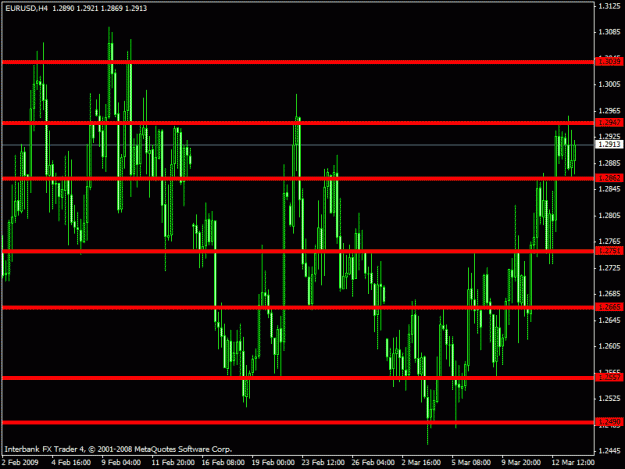Screen dimensions: 625x469
Task: Select the red horizontal line at 1.2862
Action: pos(298,179)
